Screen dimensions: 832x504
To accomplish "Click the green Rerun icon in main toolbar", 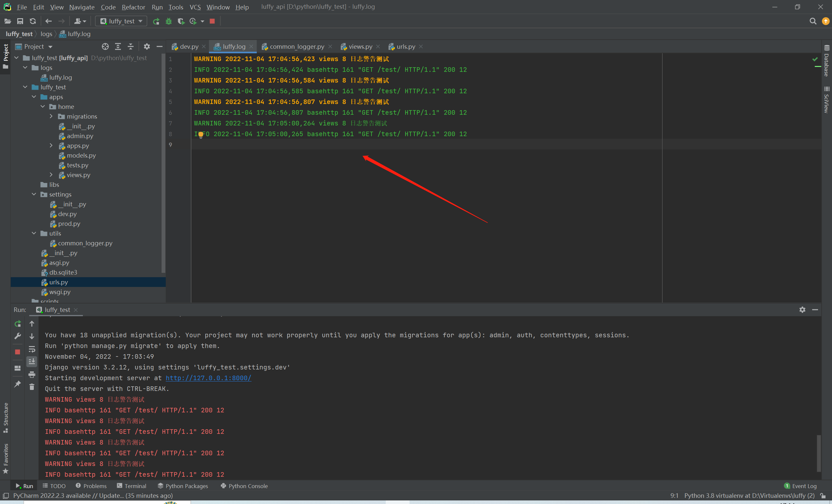I will (156, 21).
